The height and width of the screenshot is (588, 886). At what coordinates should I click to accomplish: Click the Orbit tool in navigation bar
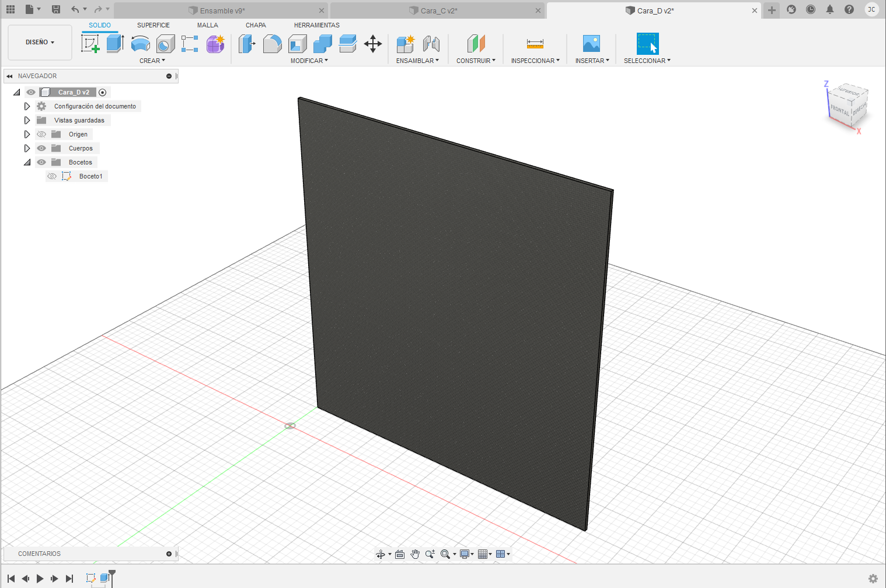(x=381, y=554)
